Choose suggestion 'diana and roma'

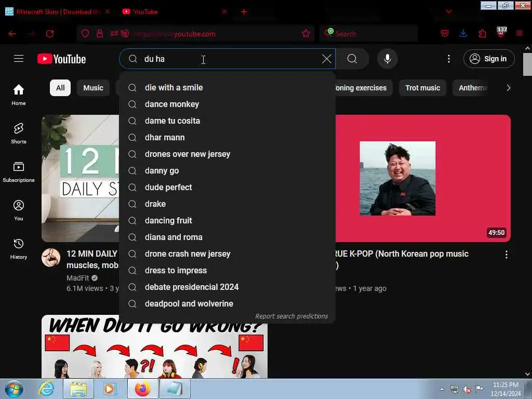228,237
